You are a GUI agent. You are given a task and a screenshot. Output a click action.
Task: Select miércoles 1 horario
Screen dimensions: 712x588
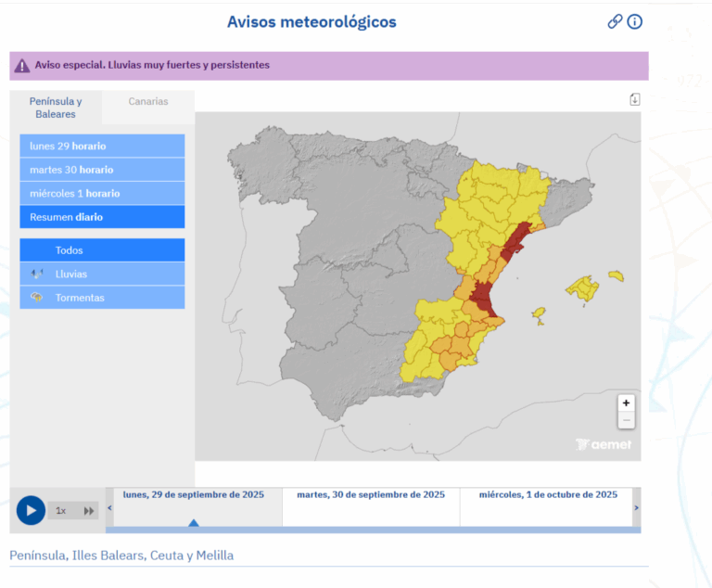(x=102, y=193)
